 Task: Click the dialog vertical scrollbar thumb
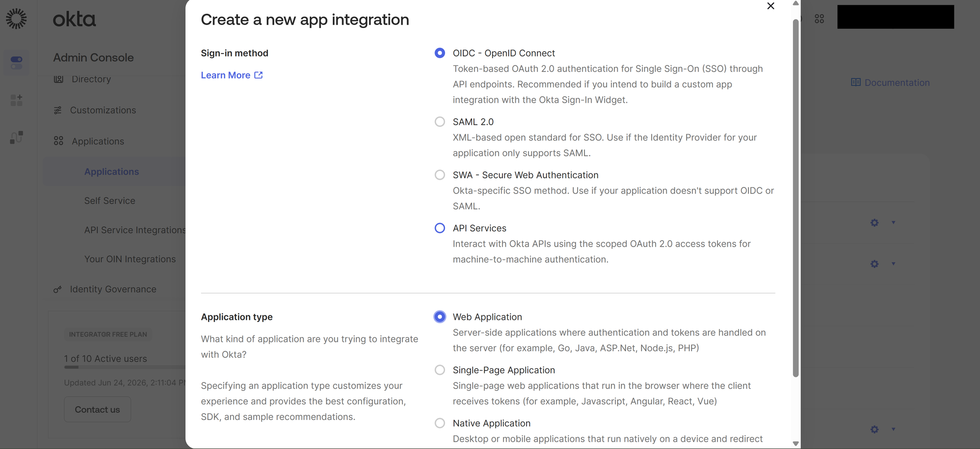click(795, 198)
